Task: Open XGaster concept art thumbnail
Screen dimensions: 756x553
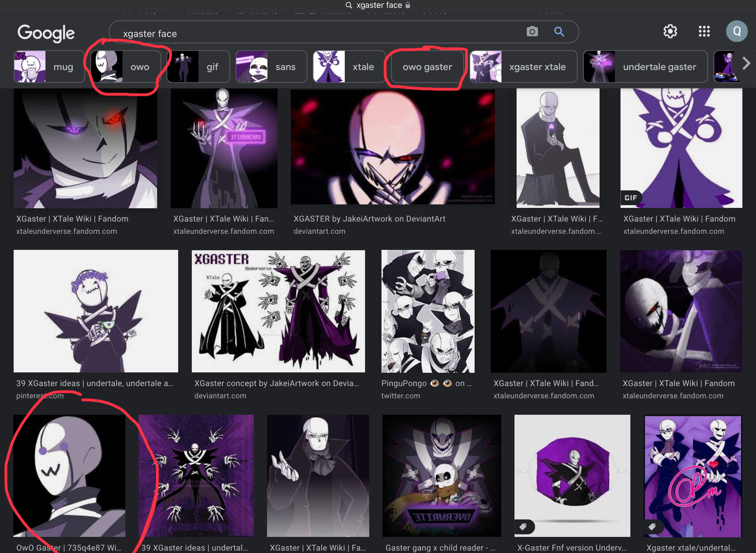Action: click(x=278, y=311)
